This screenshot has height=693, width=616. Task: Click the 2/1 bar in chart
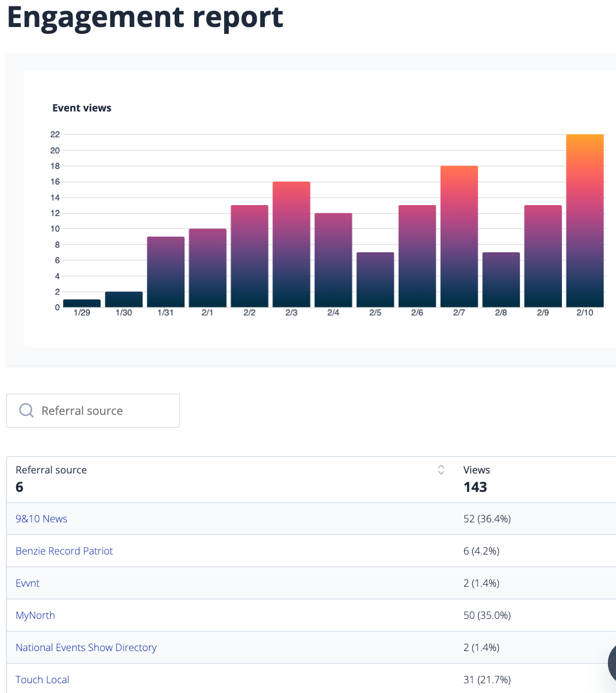(x=207, y=268)
